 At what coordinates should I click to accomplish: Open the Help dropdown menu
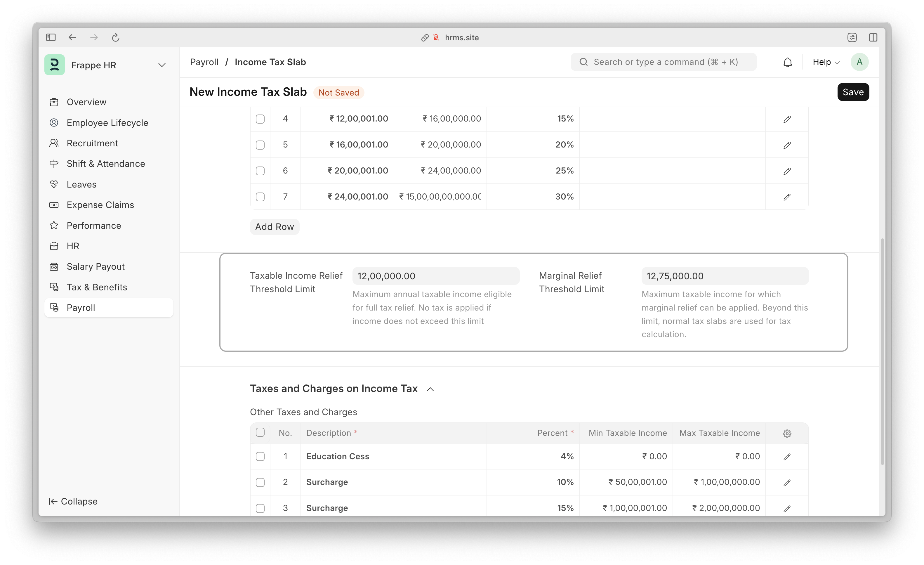pyautogui.click(x=826, y=62)
